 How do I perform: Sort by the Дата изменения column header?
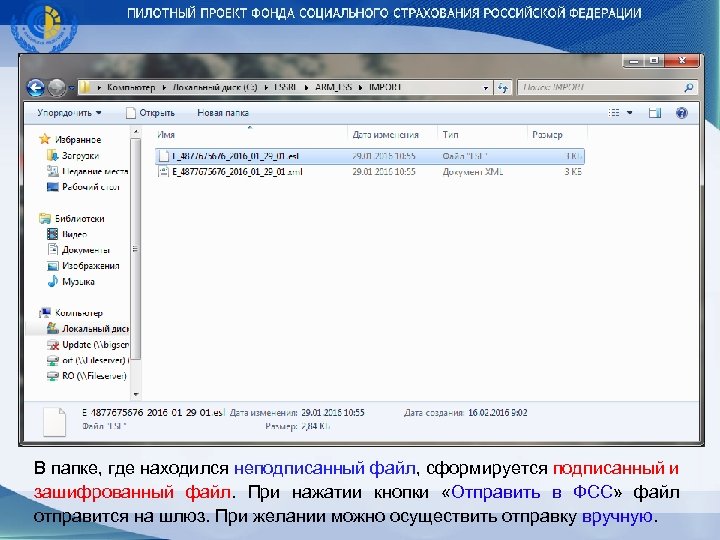(392, 135)
